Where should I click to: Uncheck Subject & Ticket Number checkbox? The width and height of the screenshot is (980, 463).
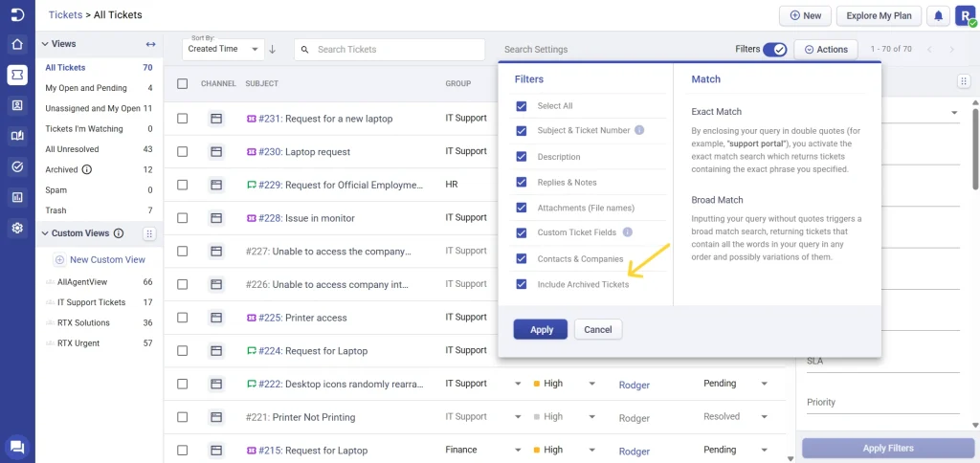522,131
